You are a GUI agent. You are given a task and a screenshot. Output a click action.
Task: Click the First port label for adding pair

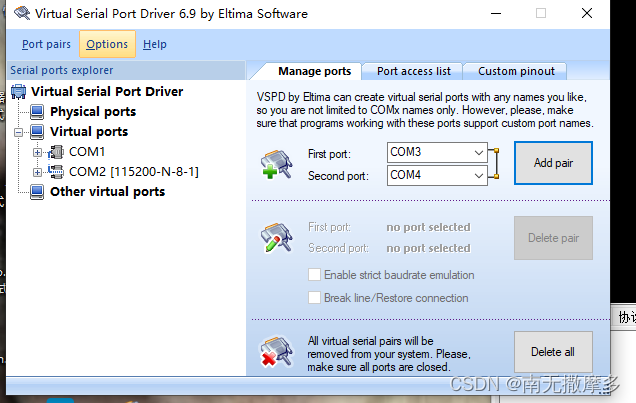point(329,154)
